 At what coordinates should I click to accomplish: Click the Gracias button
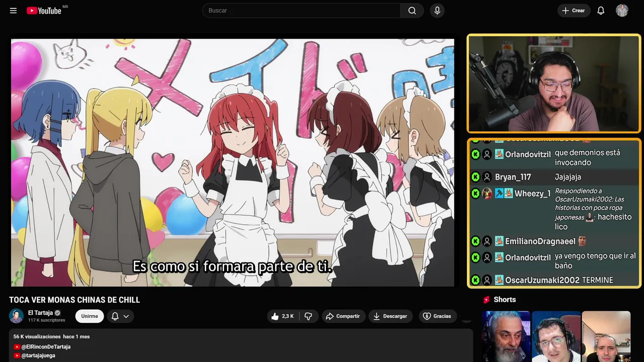tap(437, 316)
